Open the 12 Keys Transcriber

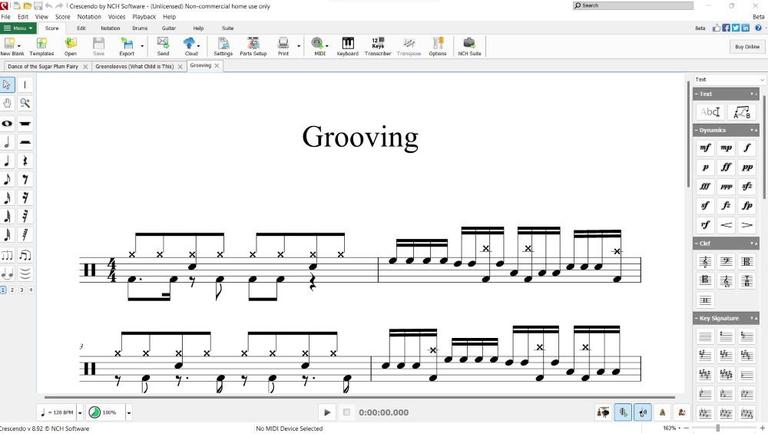[378, 47]
